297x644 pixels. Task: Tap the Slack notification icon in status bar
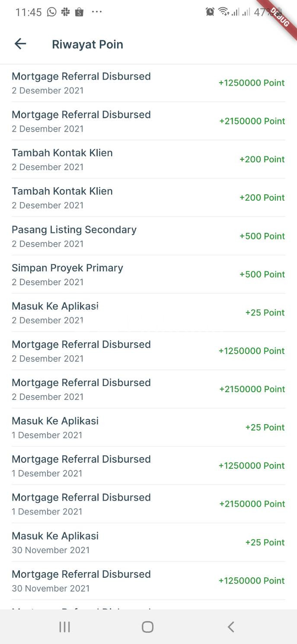point(65,12)
